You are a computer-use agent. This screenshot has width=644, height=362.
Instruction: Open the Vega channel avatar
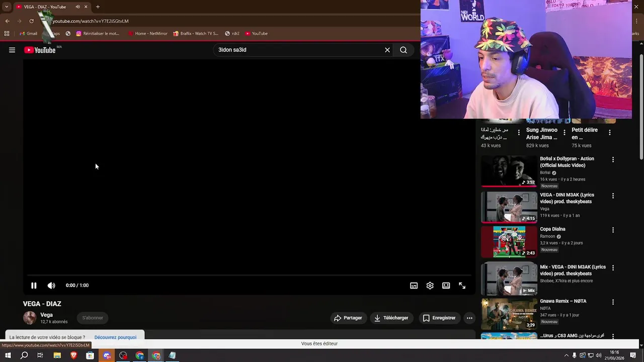[30, 318]
